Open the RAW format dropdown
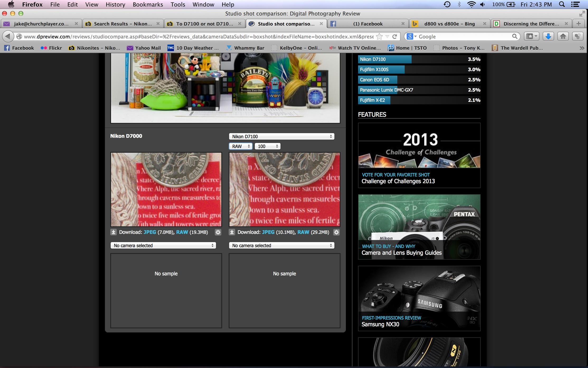The width and height of the screenshot is (588, 368). 240,146
